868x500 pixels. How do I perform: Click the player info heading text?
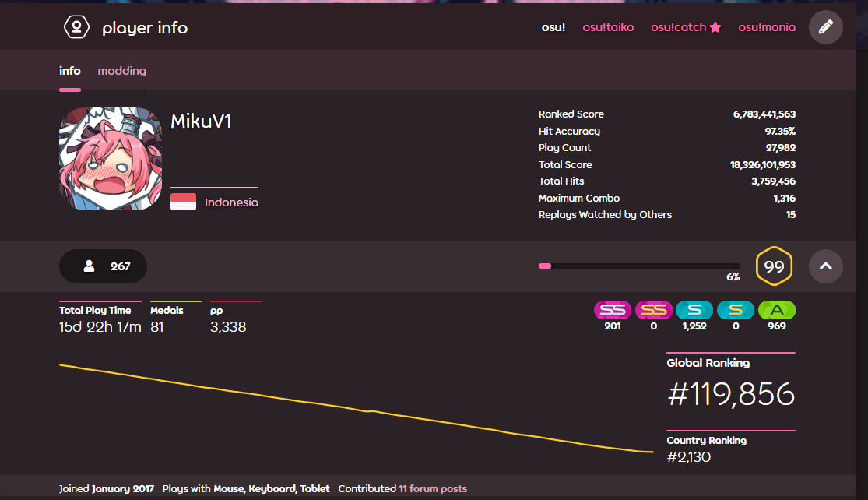coord(145,28)
